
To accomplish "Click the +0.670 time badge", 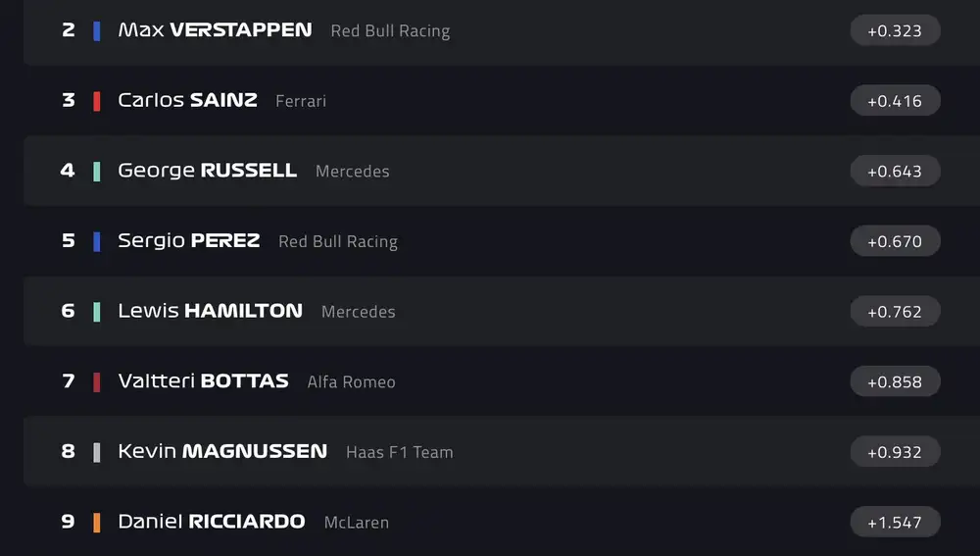I will click(x=895, y=241).
